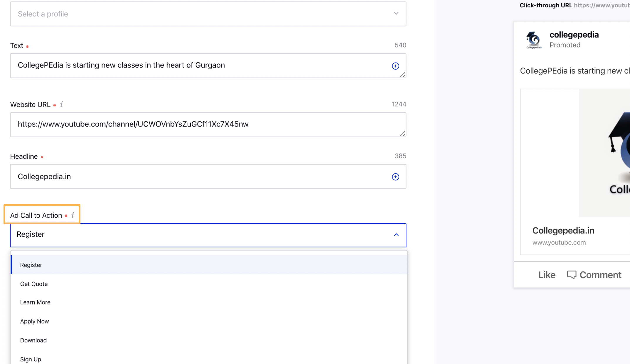Click the Website URL info icon
This screenshot has width=630, height=364.
(62, 104)
